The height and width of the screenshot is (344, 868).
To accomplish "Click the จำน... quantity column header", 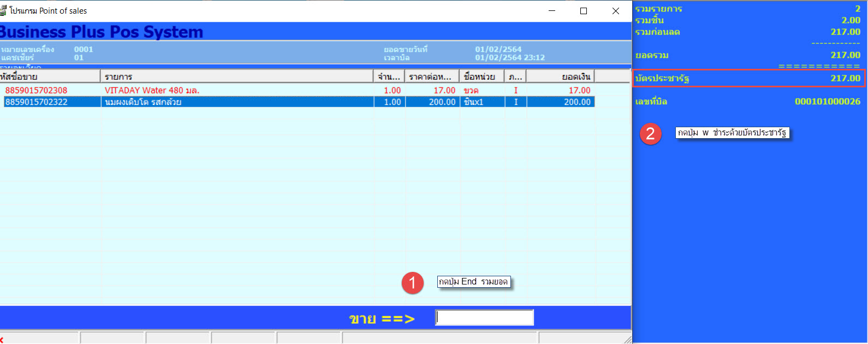I will [x=389, y=76].
